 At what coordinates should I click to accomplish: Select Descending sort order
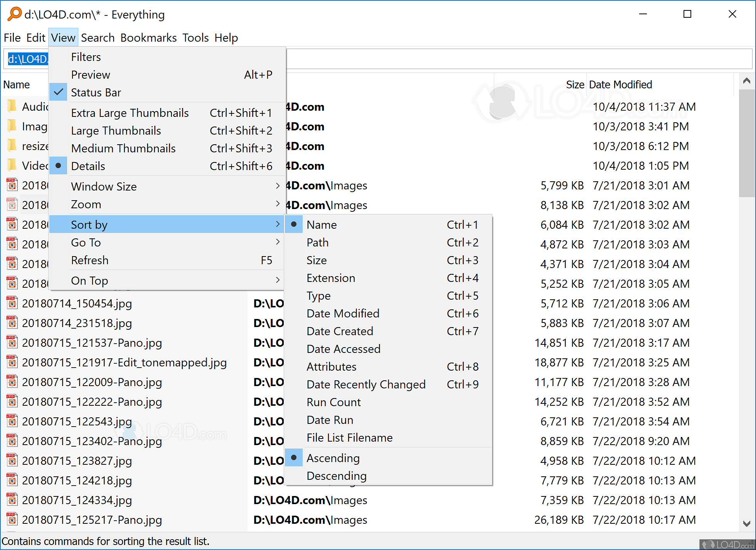[x=336, y=476]
